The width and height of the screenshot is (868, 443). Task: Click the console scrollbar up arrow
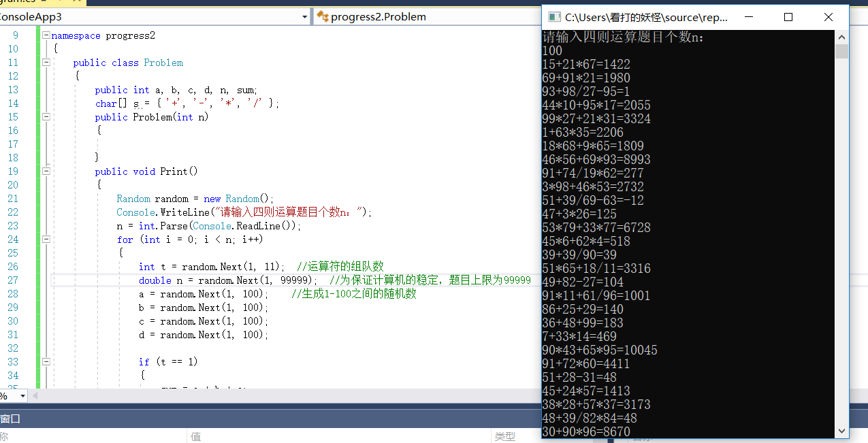point(841,37)
